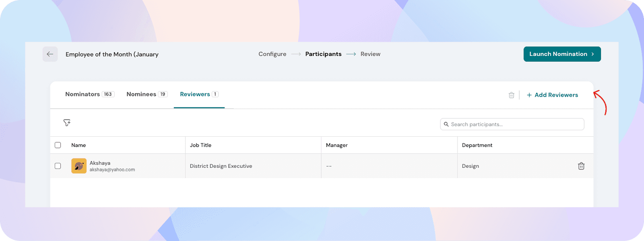Click the Department column header

click(x=477, y=145)
